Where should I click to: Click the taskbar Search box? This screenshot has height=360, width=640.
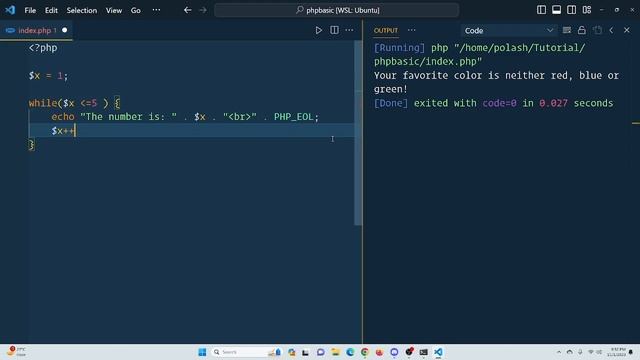click(246, 352)
